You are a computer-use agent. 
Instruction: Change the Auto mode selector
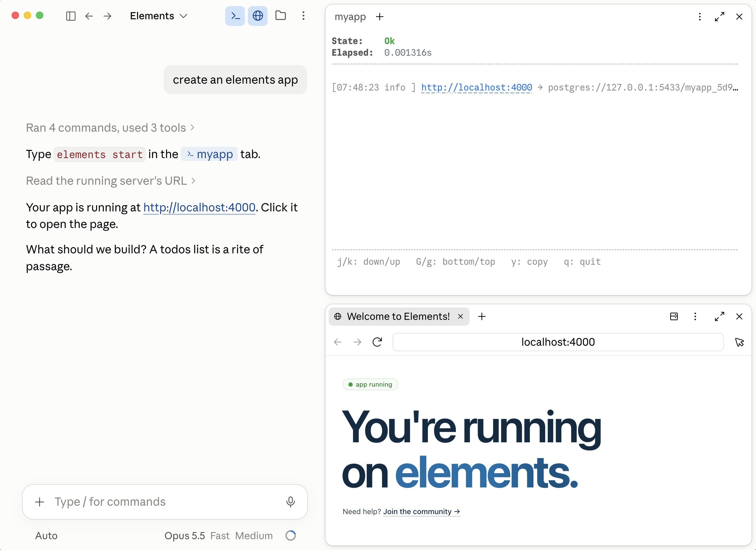pyautogui.click(x=46, y=536)
